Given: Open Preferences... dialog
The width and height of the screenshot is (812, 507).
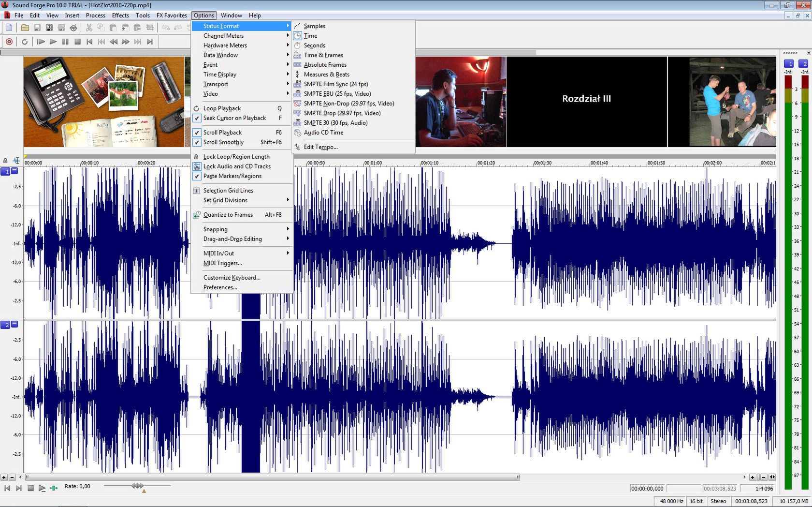Looking at the screenshot, I should (x=242, y=287).
